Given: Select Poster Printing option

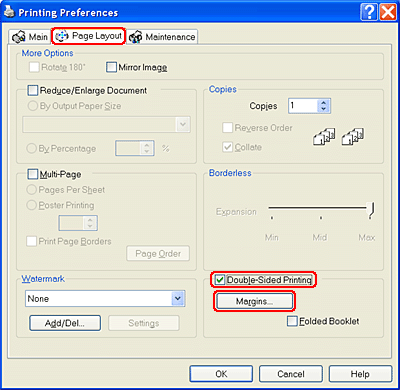Looking at the screenshot, I should pos(31,205).
